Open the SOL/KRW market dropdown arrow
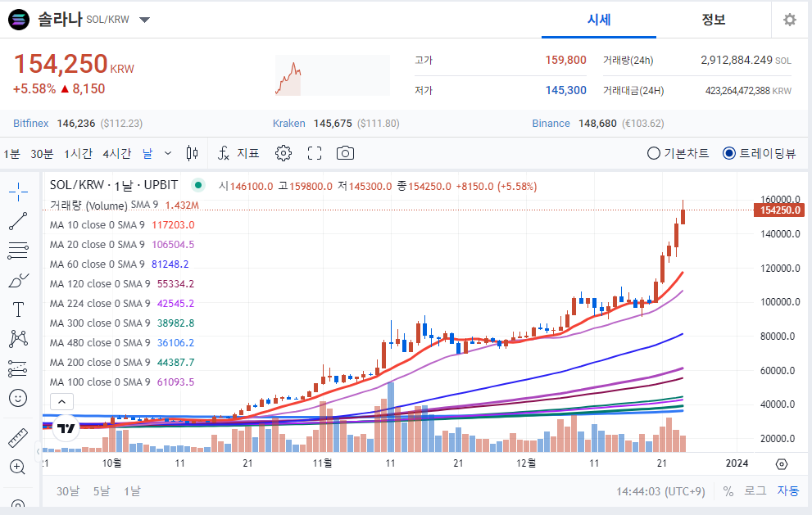Image resolution: width=812 pixels, height=515 pixels. tap(144, 20)
